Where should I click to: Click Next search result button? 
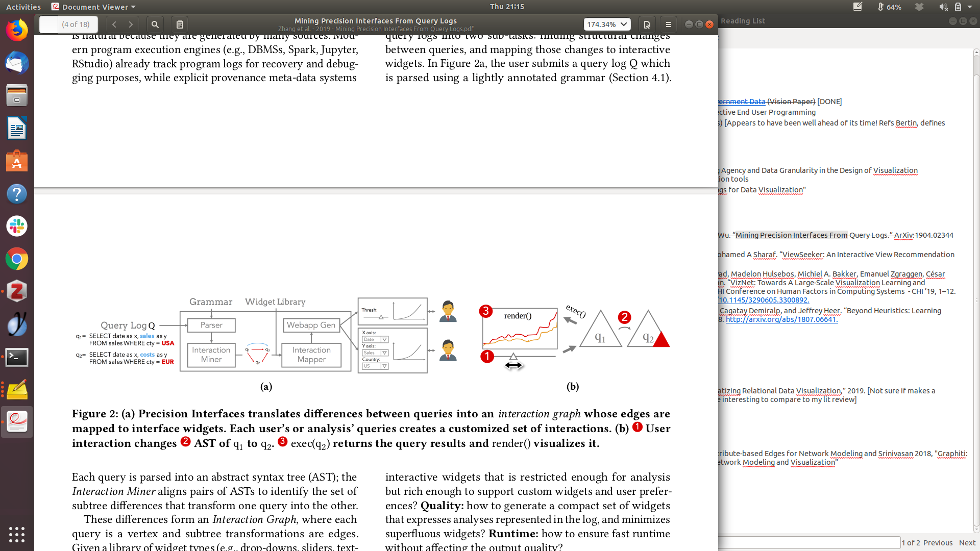click(967, 543)
